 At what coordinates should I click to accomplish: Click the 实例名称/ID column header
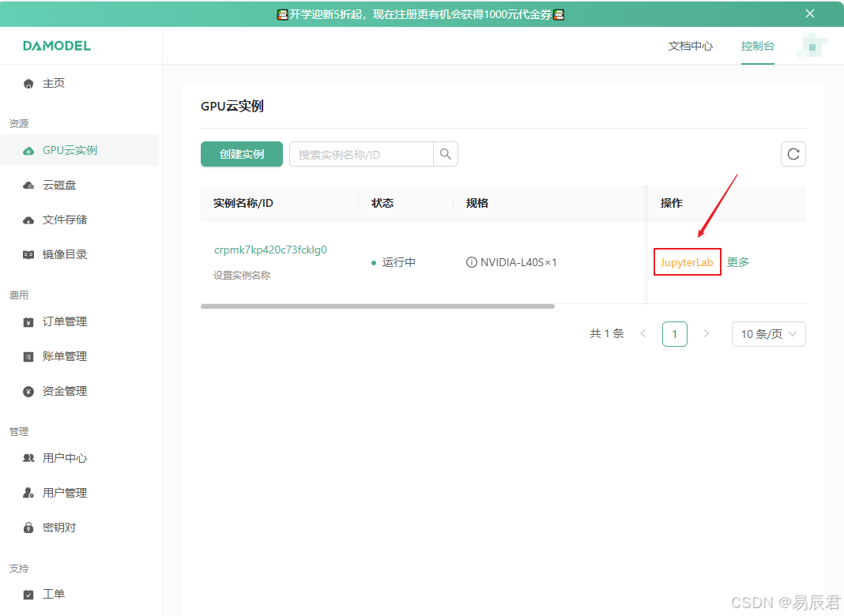point(243,203)
